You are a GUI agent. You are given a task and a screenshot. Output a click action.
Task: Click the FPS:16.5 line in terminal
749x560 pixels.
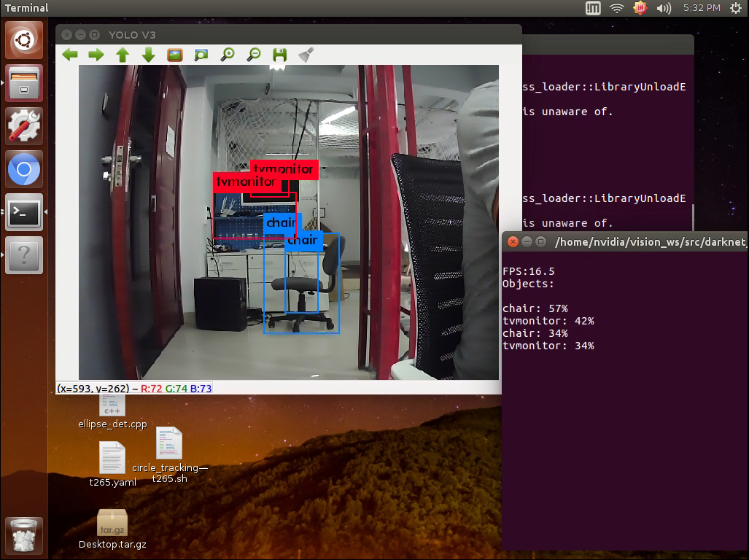[x=528, y=271]
